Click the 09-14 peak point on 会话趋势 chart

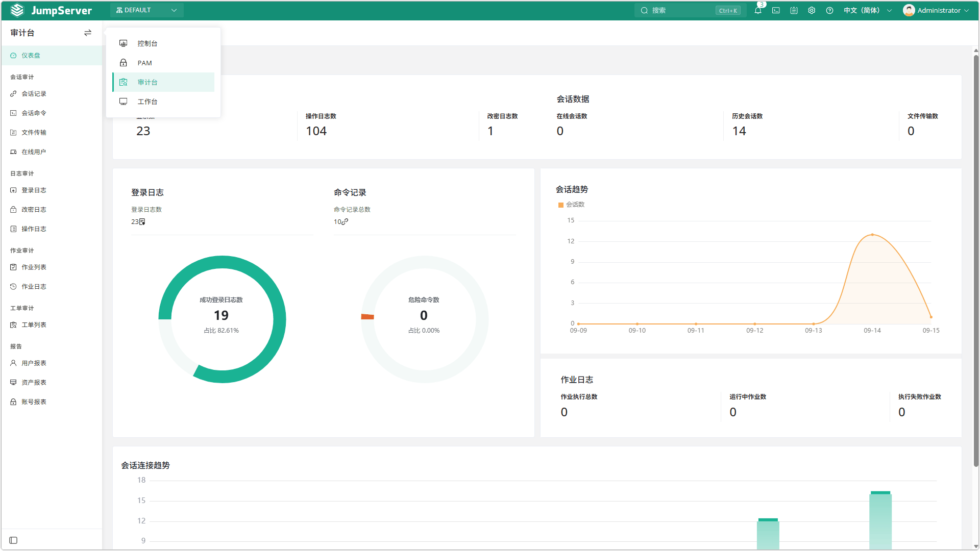click(872, 235)
